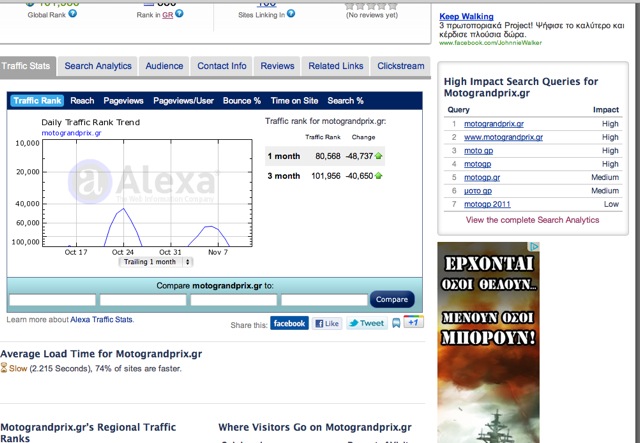Click the 80,568 traffic rank value
Viewport: 640px width, 443px height.
327,156
